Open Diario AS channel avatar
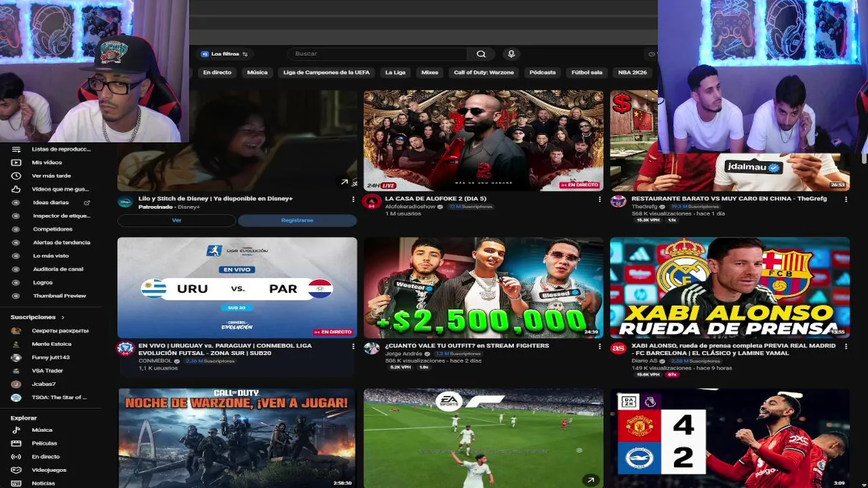 point(618,348)
